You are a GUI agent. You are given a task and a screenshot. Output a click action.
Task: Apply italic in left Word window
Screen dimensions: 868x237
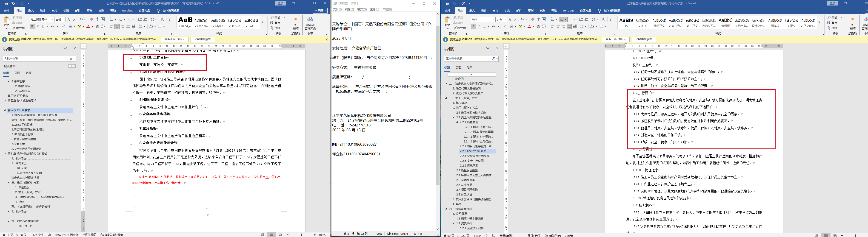[38, 26]
